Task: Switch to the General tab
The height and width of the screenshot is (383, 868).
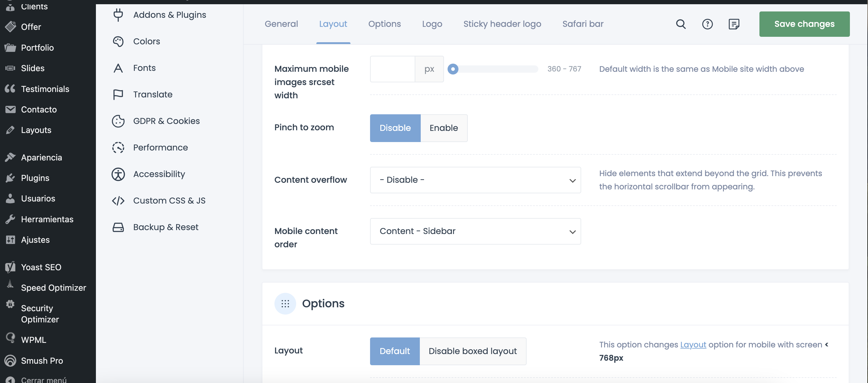Action: (281, 24)
